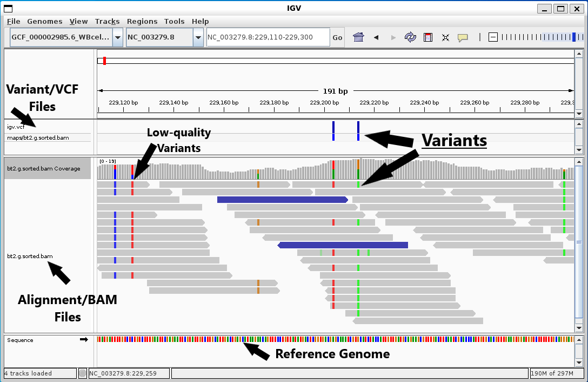Screen dimensions: 588x382
Task: Click the yellow popup behavior icon
Action: 463,37
